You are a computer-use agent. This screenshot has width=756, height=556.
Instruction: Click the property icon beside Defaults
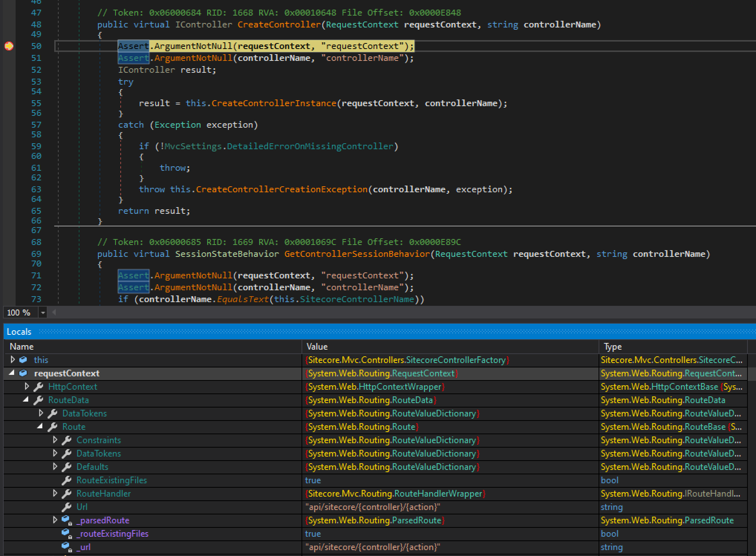click(x=66, y=467)
